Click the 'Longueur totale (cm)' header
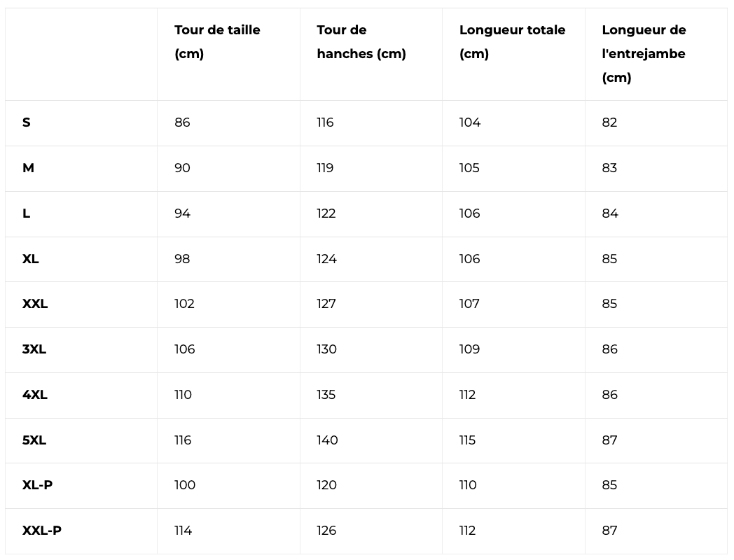Screen dimensions: 734x560 (512, 42)
